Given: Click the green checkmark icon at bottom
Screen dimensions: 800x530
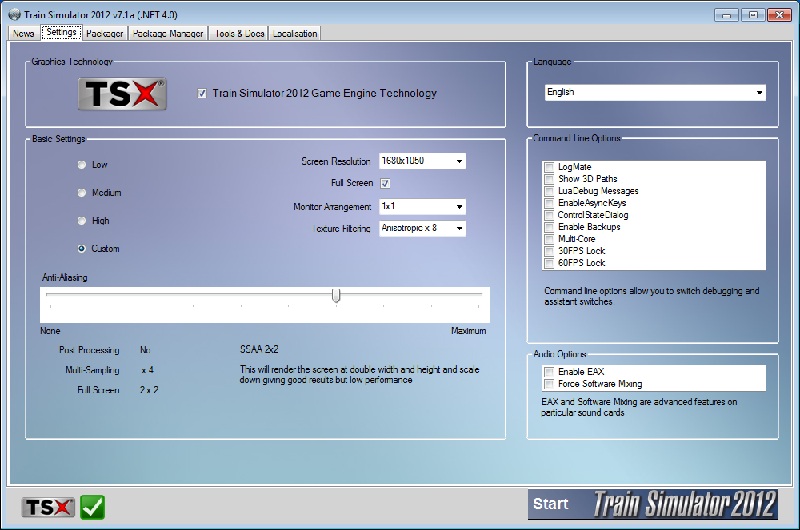Looking at the screenshot, I should pos(92,507).
